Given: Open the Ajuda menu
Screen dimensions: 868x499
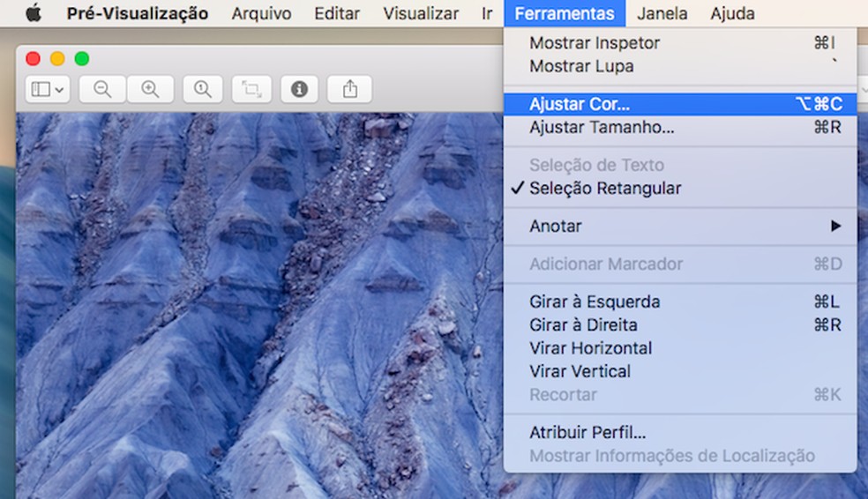Looking at the screenshot, I should 732,13.
